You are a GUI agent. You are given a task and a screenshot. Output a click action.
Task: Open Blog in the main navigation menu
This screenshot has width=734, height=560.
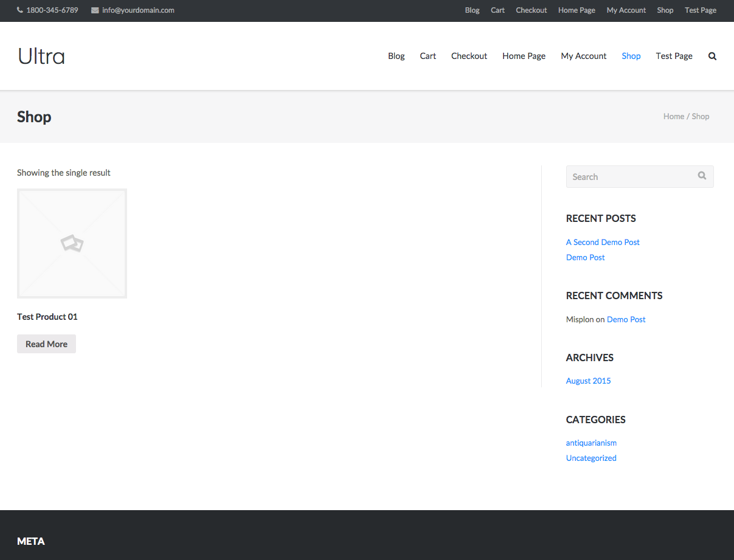(396, 56)
